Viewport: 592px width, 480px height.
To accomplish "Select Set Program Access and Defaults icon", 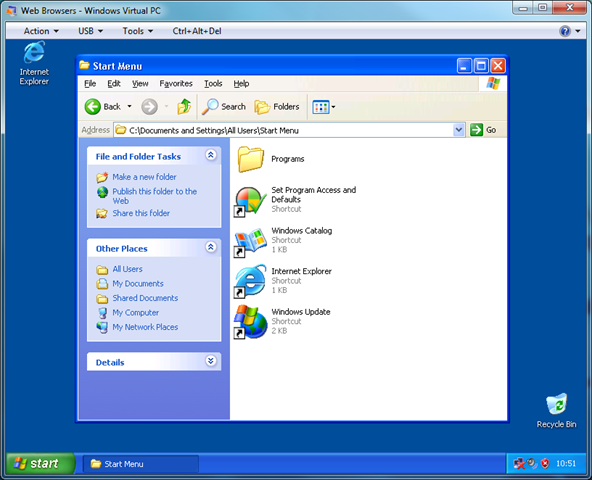I will tap(250, 202).
